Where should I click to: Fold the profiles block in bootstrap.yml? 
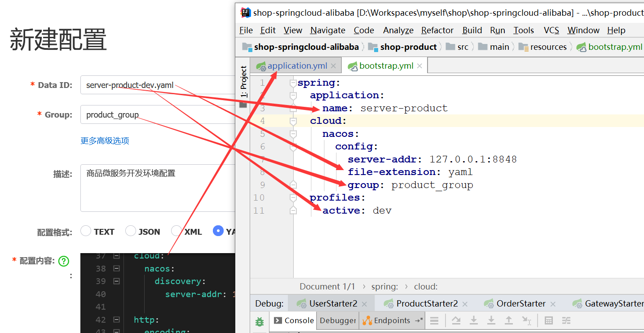coord(293,197)
